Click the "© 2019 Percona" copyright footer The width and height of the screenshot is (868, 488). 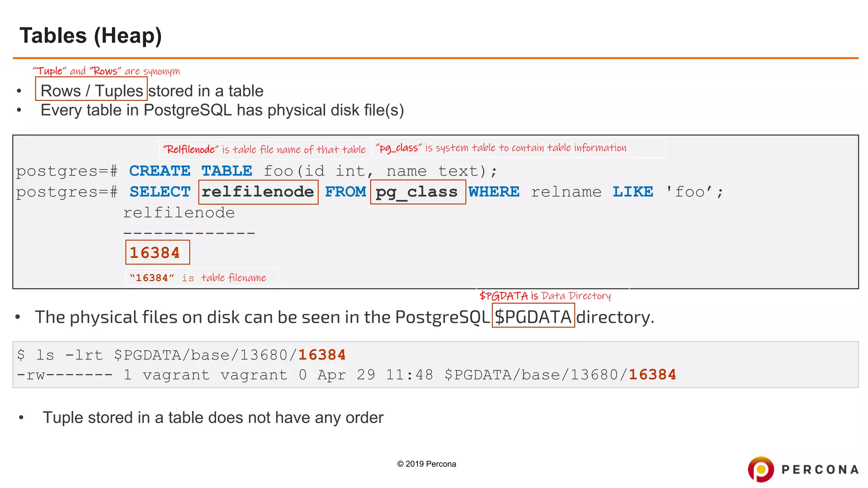tap(426, 464)
